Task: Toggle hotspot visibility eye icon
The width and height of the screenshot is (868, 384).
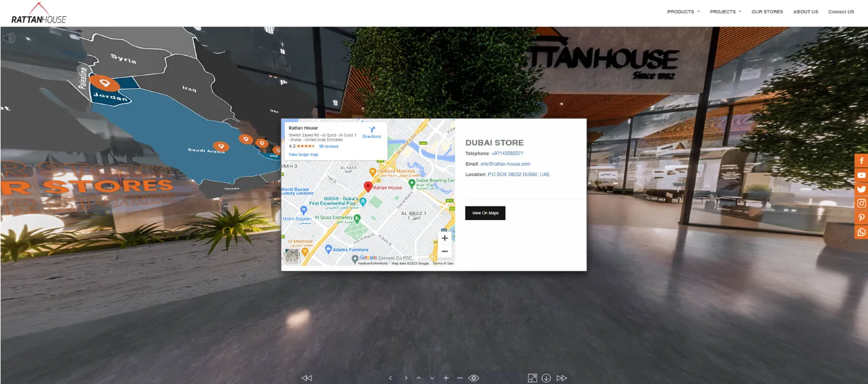Action: click(474, 378)
